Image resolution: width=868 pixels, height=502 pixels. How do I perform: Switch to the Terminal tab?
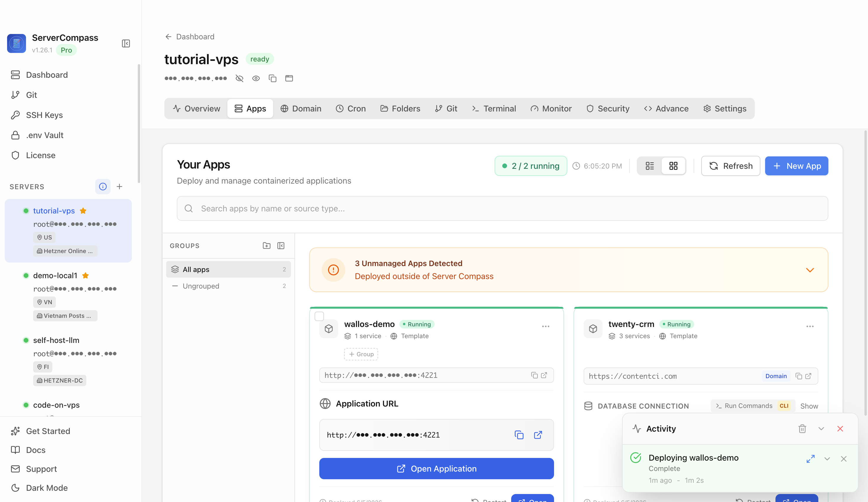click(x=494, y=109)
